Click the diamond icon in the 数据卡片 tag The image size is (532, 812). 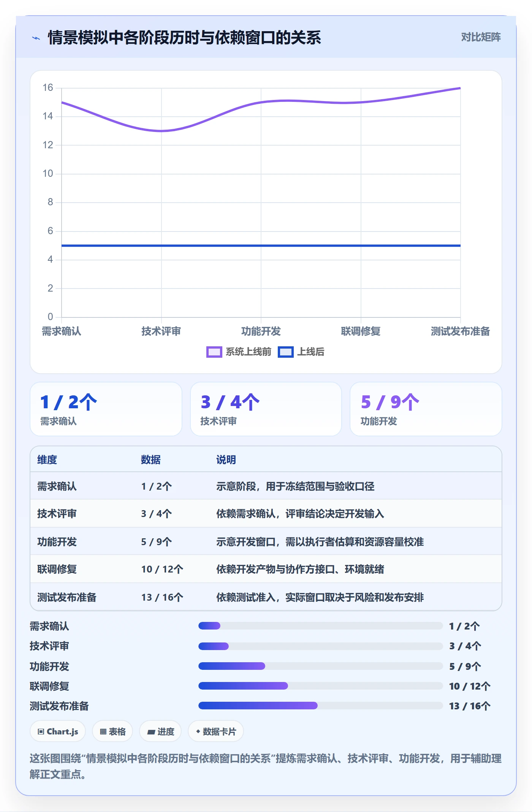(198, 731)
